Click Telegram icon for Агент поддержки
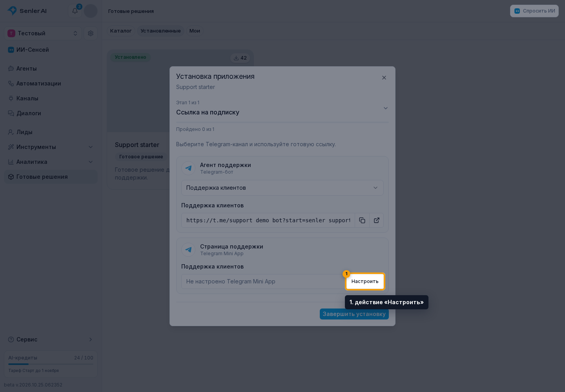Viewport: 565px width, 392px height. pyautogui.click(x=188, y=168)
